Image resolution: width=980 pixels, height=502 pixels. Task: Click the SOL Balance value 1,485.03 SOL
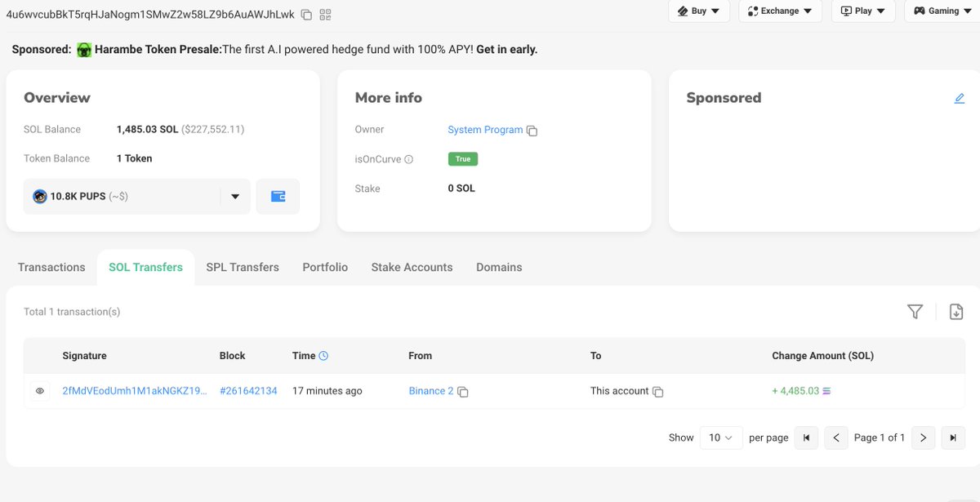147,129
